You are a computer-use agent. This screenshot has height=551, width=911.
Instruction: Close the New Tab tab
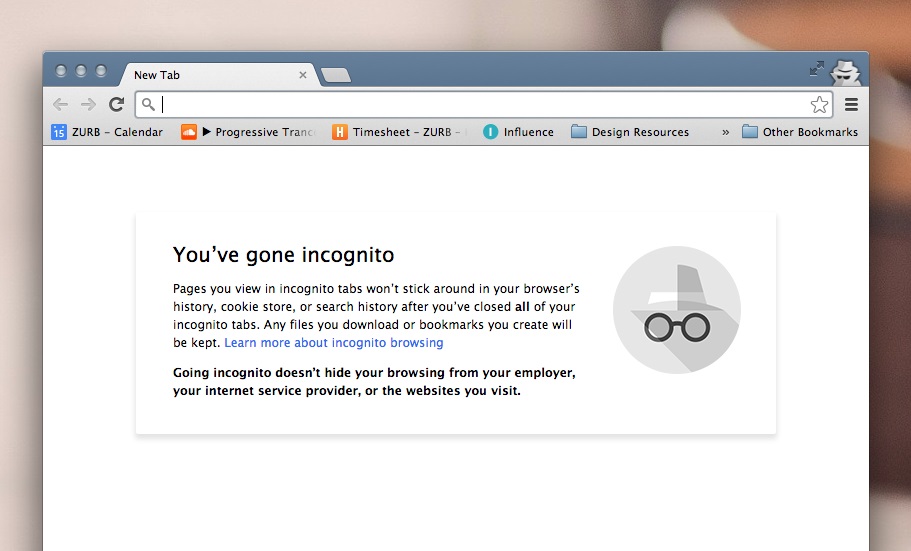[x=303, y=75]
